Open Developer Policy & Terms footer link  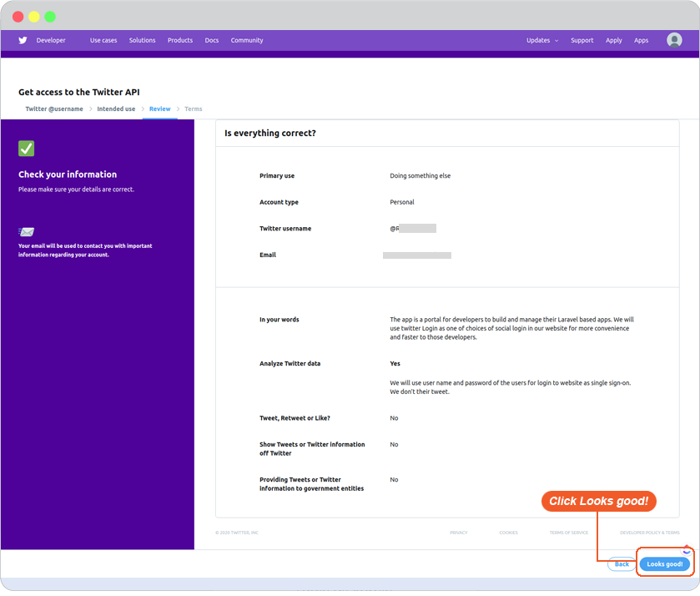[x=650, y=533]
